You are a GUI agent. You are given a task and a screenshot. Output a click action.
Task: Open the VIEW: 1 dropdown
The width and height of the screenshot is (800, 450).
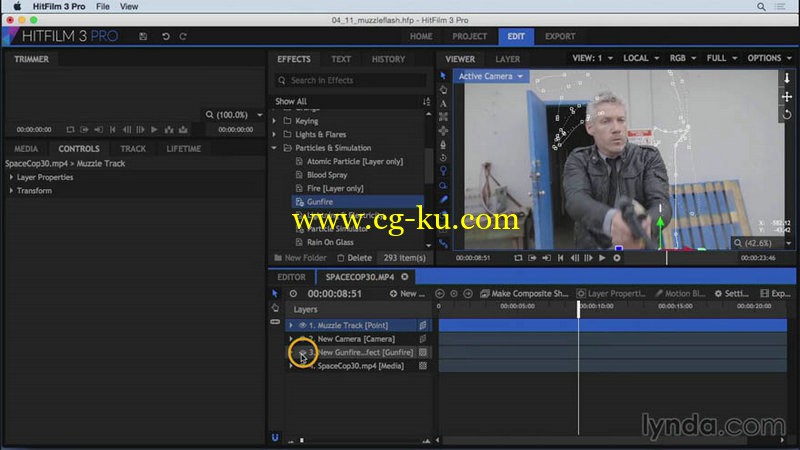592,58
